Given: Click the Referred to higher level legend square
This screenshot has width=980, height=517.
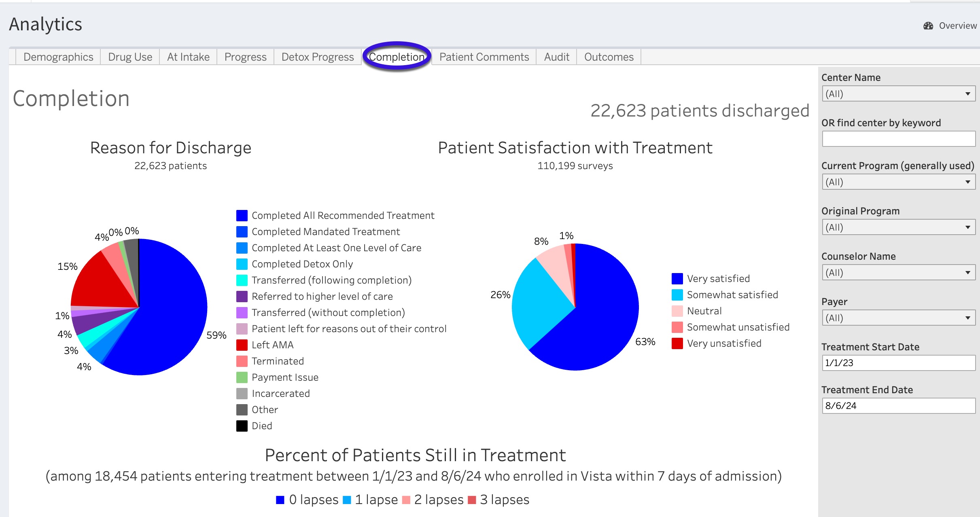Looking at the screenshot, I should pyautogui.click(x=242, y=297).
